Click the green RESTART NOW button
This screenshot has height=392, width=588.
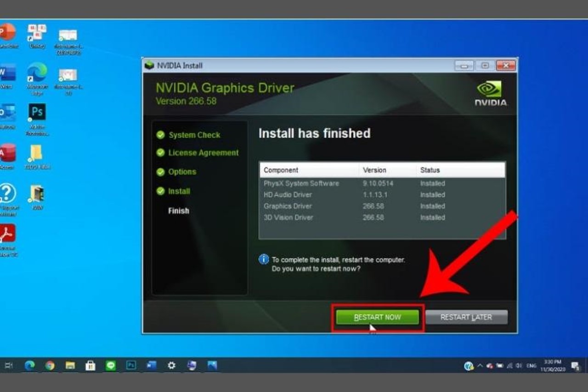[x=377, y=317]
